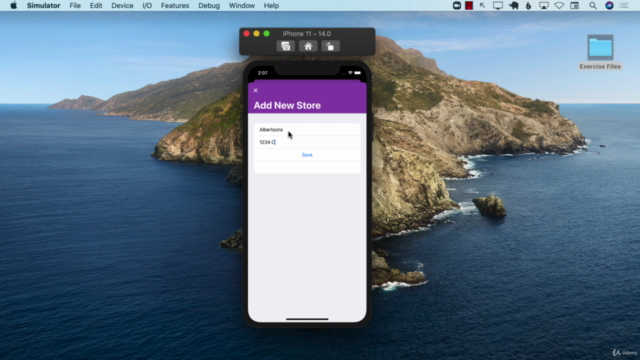Click the Siri icon in menu bar
The image size is (640, 360).
point(609,5)
